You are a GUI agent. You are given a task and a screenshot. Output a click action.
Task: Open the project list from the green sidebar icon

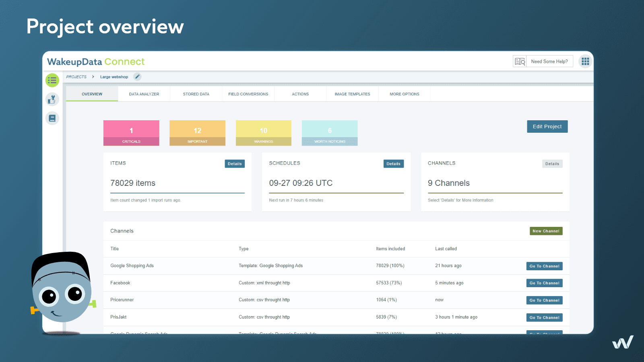(x=52, y=80)
